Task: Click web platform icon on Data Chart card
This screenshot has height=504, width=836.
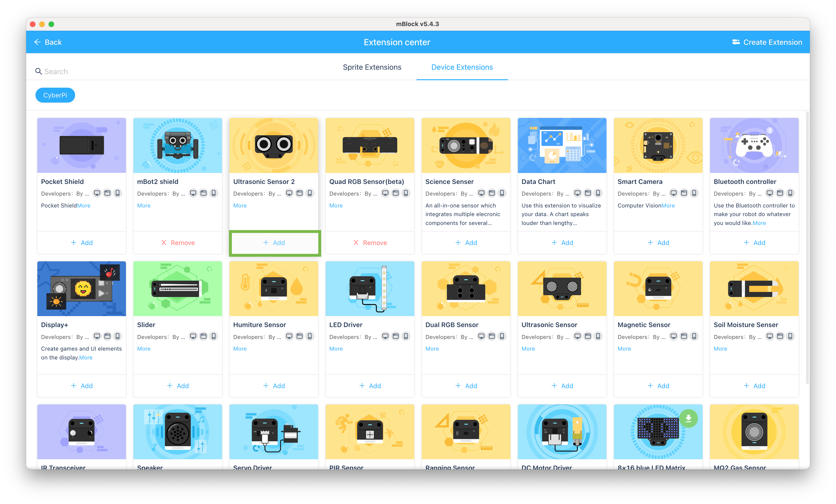Action: 588,193
